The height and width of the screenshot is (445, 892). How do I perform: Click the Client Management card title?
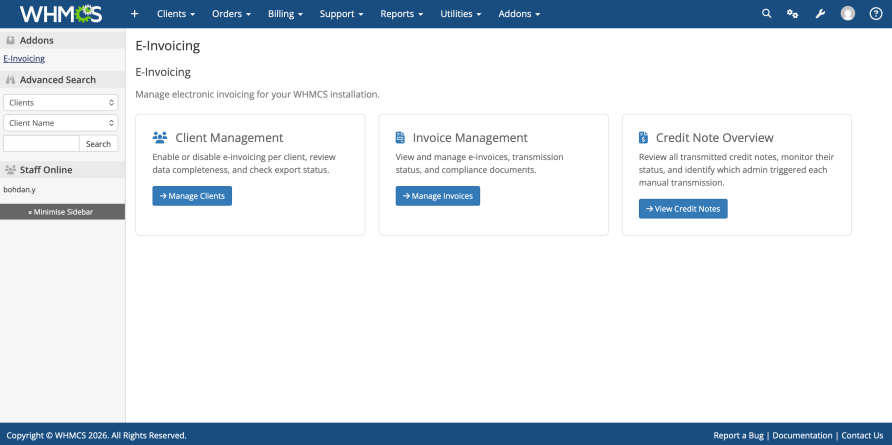click(x=229, y=137)
